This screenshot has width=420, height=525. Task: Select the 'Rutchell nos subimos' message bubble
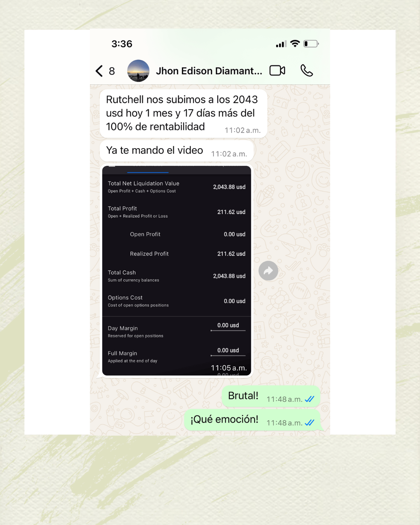183,114
